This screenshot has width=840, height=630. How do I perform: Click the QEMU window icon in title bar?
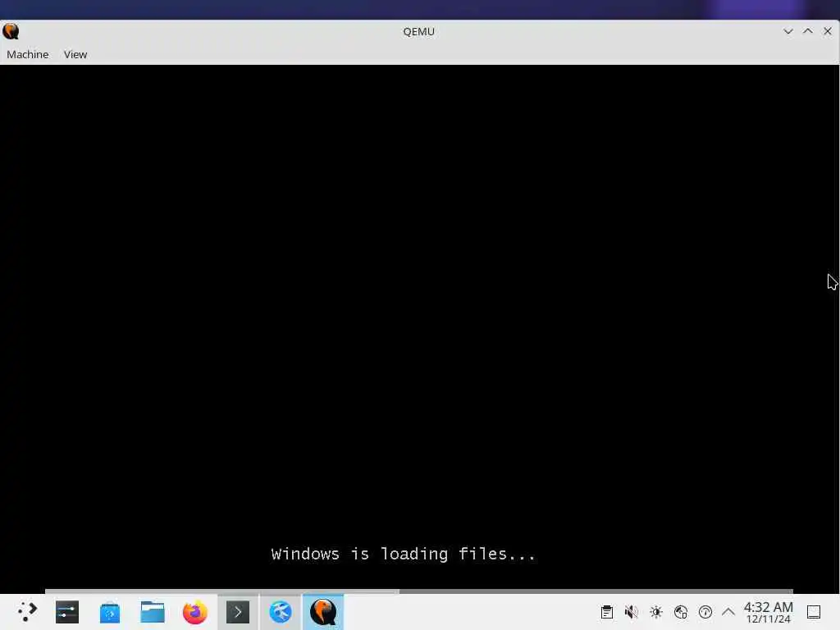11,32
